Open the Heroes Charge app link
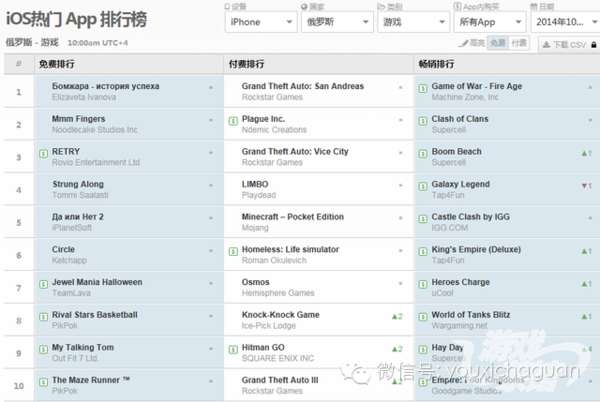Viewport: 600px width, 402px height. coord(461,282)
